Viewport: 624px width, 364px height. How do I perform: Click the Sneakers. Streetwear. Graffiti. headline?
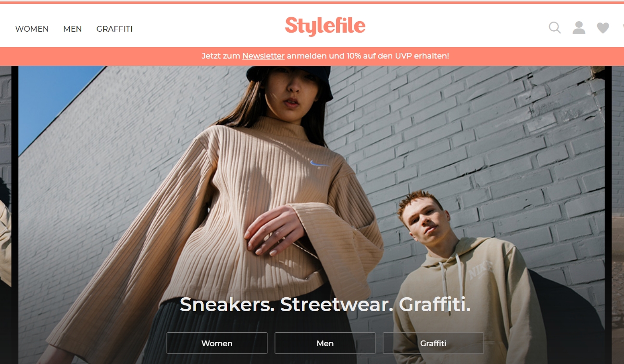(x=325, y=304)
